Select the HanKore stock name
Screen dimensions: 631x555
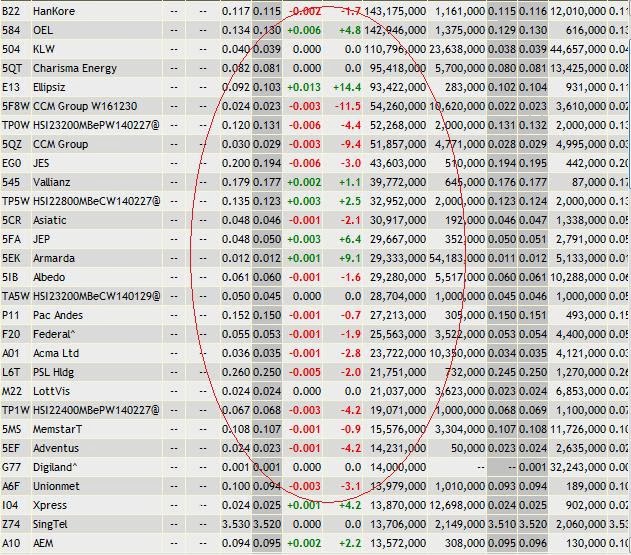click(x=54, y=11)
